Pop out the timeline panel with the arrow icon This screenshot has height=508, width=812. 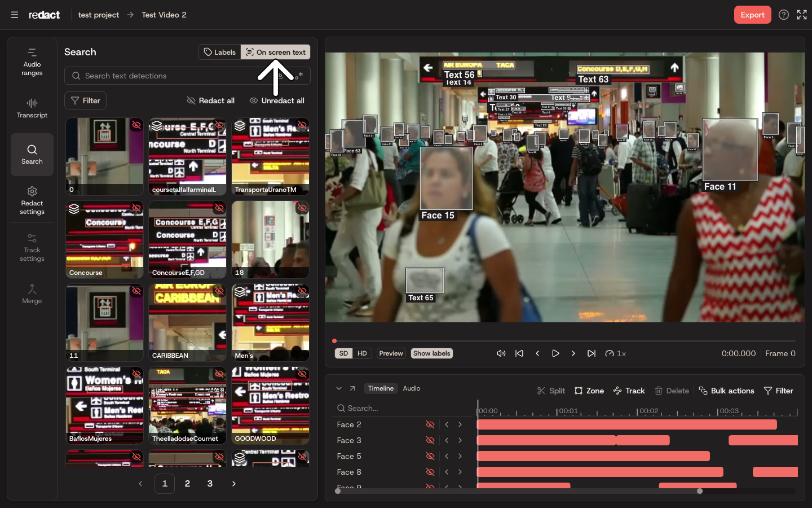pos(352,388)
